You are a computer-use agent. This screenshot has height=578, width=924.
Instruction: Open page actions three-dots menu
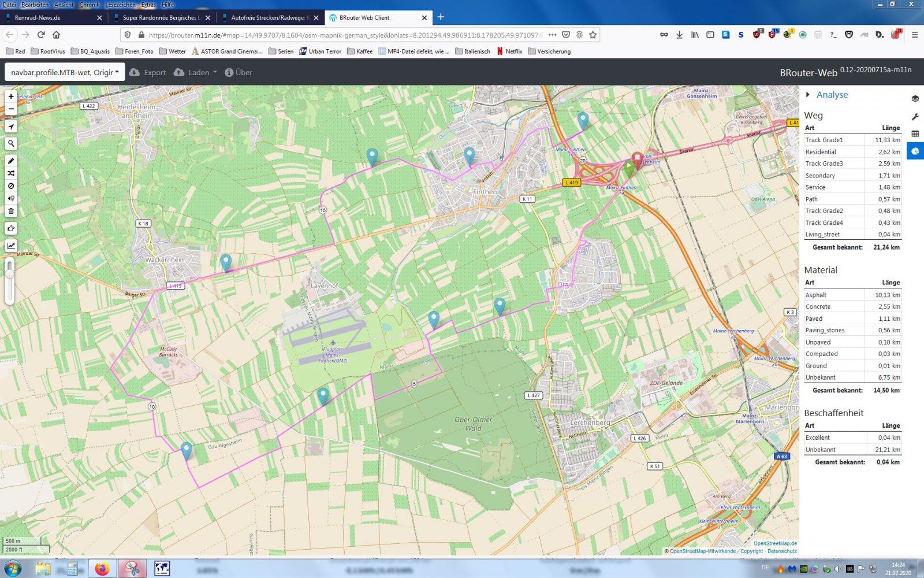pos(553,35)
